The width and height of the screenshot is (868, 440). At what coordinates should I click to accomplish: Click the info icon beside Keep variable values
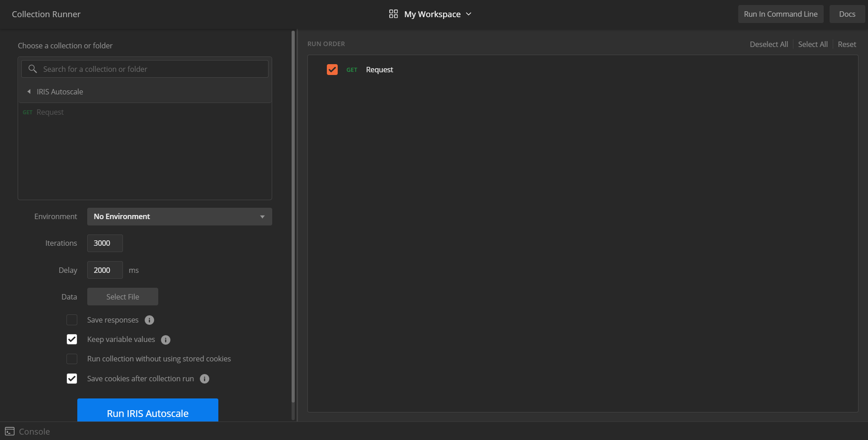[166, 340]
